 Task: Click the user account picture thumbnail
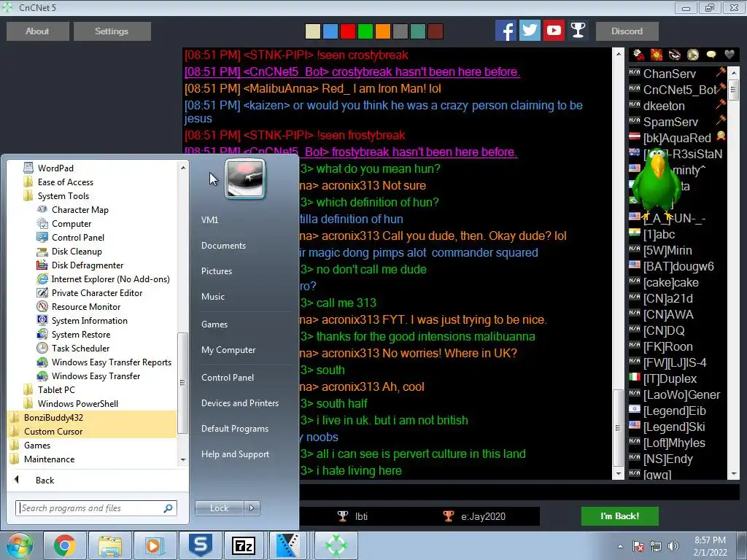[x=245, y=179]
